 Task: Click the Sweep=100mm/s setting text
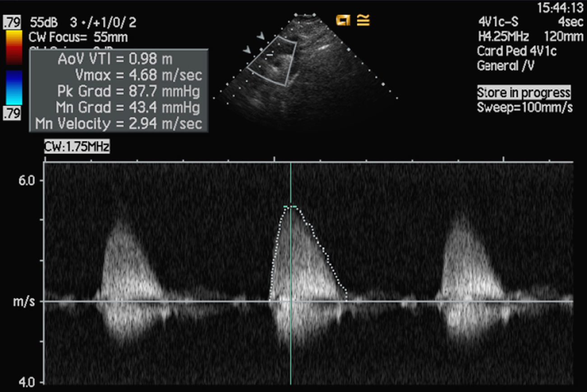click(525, 108)
